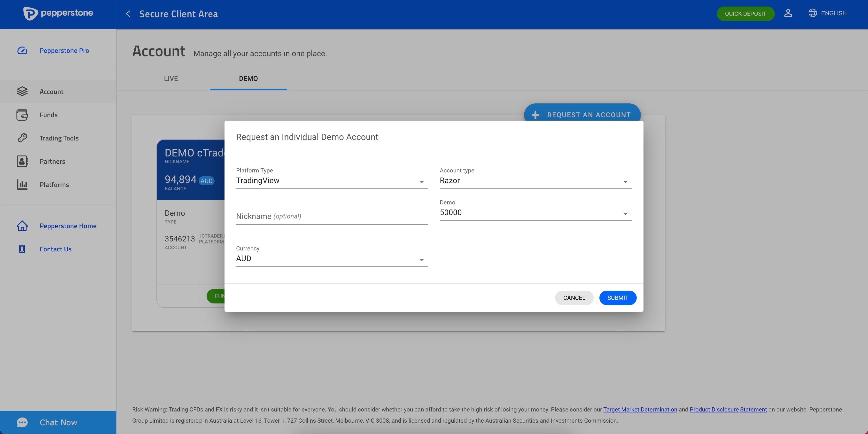Click the 94,894 balance value
Viewport: 868px width, 434px height.
coord(180,179)
